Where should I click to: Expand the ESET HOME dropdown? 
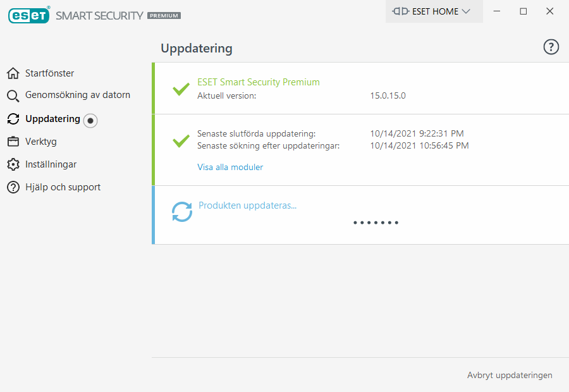tap(434, 11)
